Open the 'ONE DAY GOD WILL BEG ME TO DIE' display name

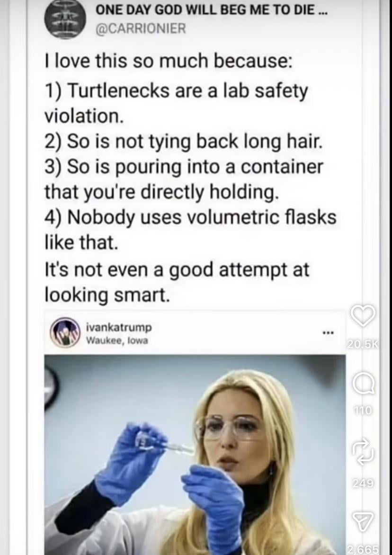pyautogui.click(x=212, y=10)
